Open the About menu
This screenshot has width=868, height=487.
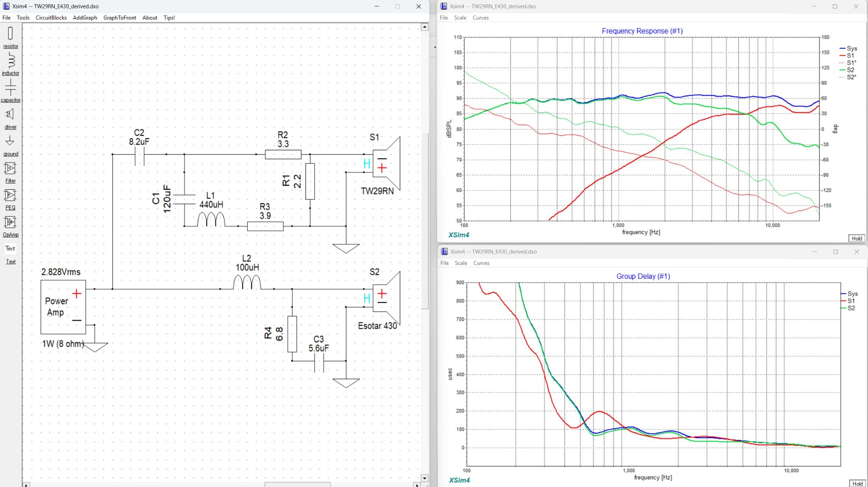coord(150,18)
